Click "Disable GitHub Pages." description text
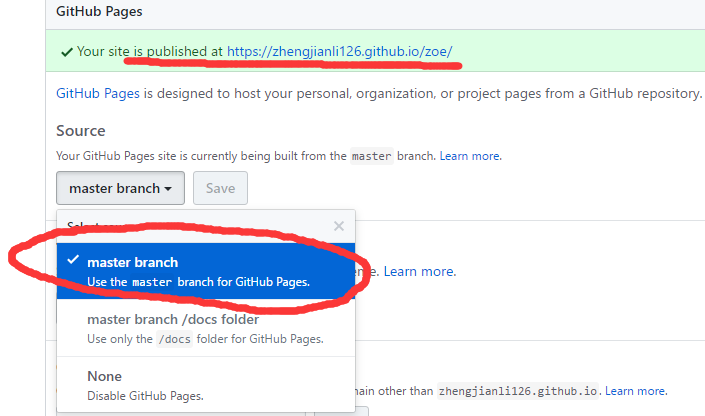 [x=145, y=395]
